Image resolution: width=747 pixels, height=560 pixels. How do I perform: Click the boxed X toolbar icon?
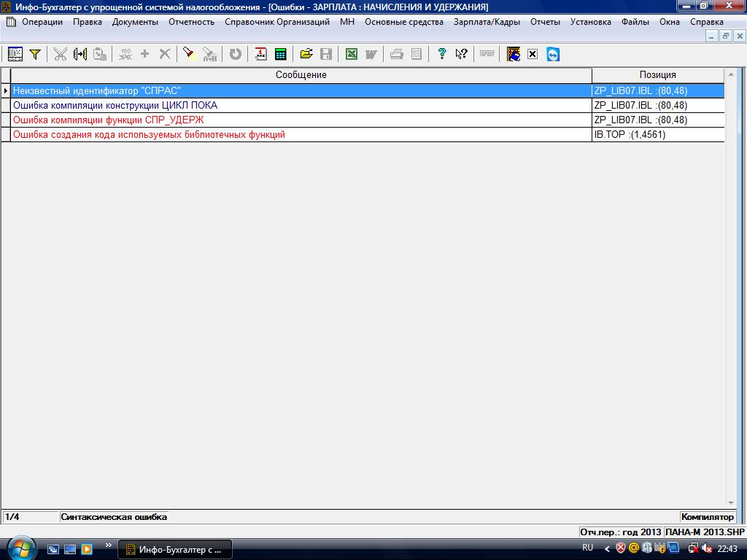(533, 54)
